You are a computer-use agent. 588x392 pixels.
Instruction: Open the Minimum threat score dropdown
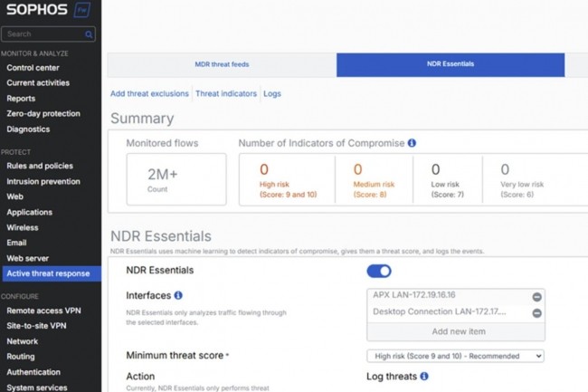point(455,356)
